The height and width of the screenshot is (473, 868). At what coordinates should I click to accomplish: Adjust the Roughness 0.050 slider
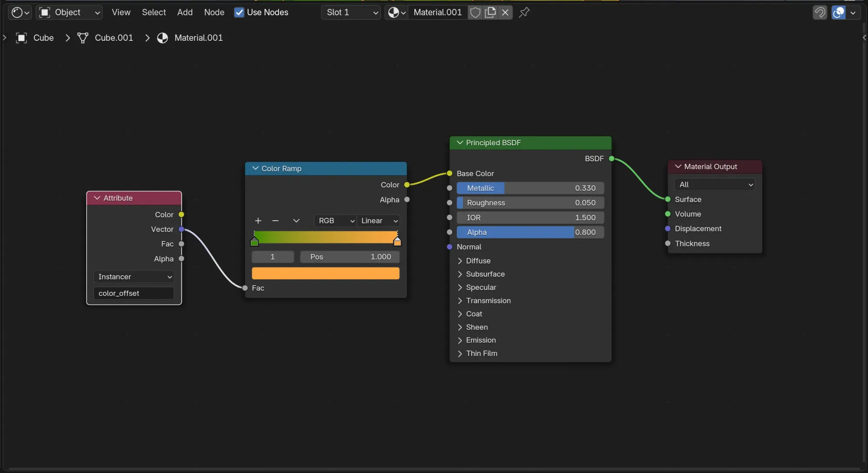pyautogui.click(x=530, y=202)
